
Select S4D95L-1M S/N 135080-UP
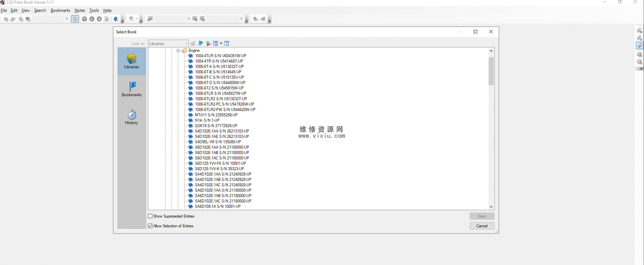coord(218,142)
